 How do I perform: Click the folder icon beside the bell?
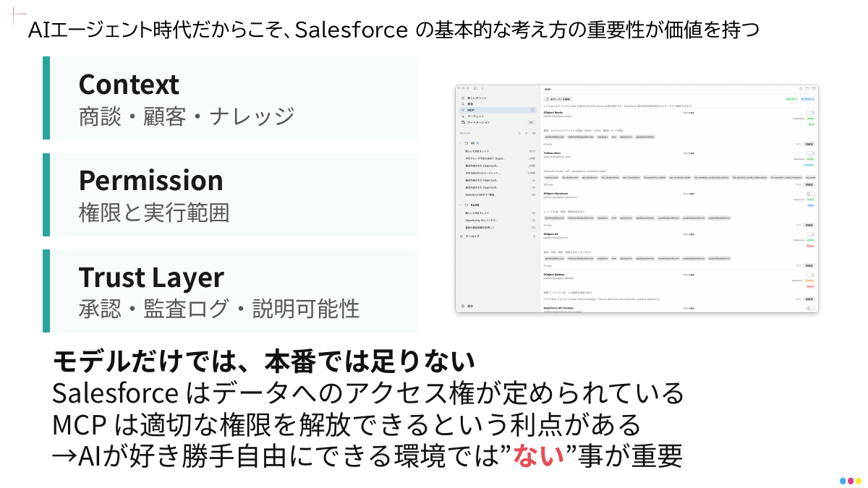coord(807,88)
